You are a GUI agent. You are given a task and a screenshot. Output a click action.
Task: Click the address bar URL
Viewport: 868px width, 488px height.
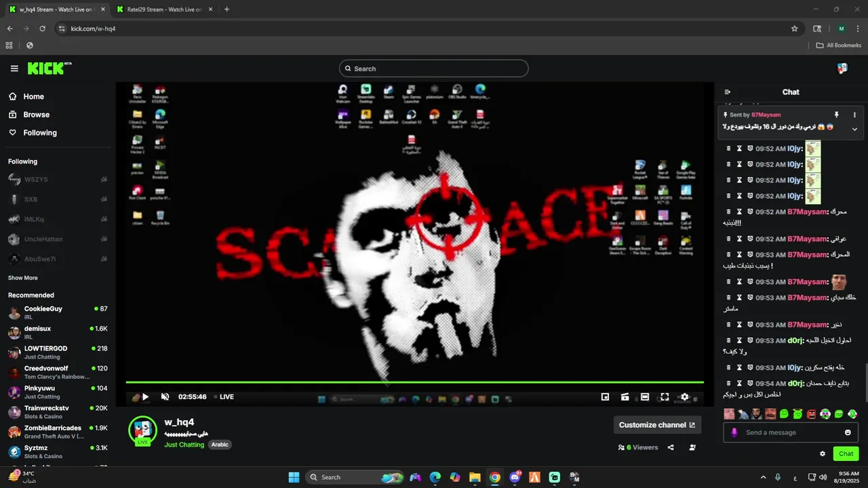click(93, 28)
